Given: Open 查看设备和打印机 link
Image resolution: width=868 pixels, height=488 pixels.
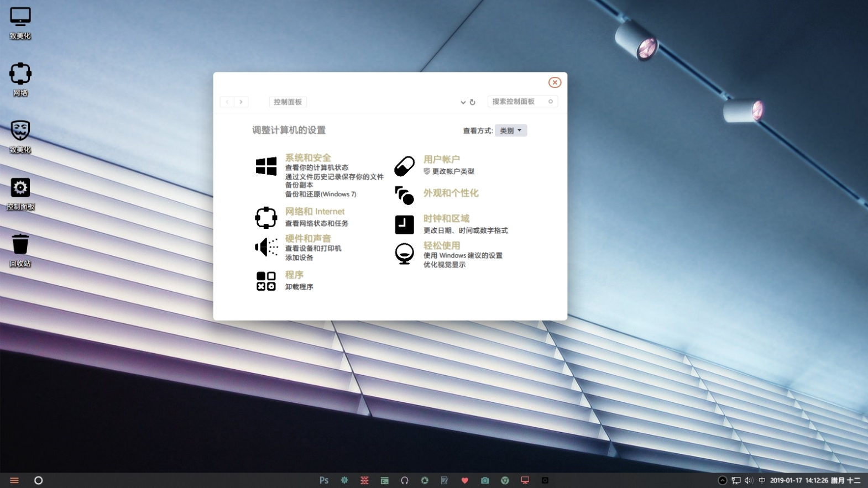Looking at the screenshot, I should point(313,248).
